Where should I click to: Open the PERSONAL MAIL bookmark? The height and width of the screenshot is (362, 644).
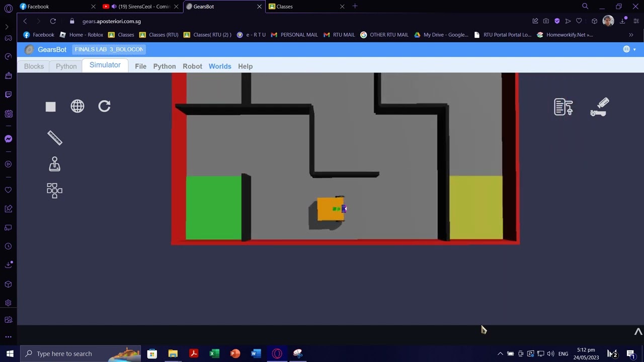pos(294,35)
